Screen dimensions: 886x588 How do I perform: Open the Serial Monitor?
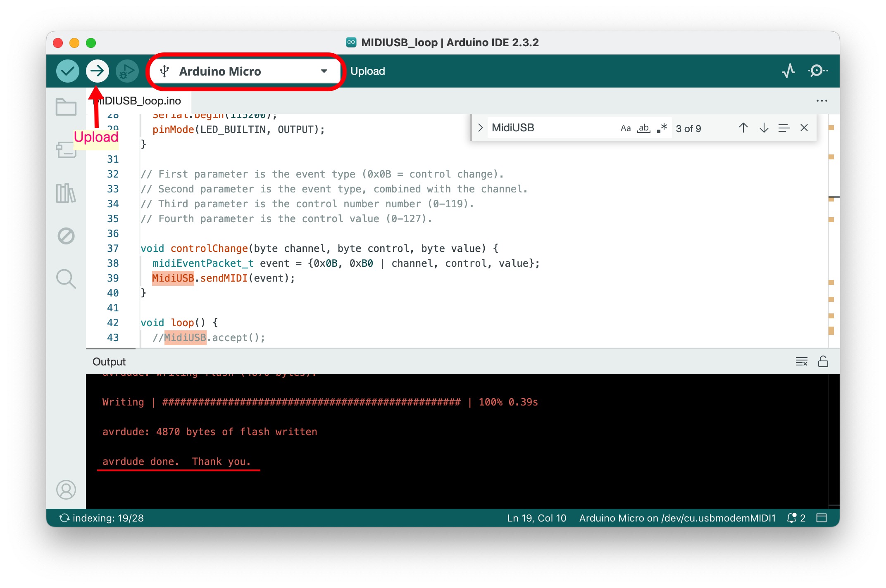(818, 71)
